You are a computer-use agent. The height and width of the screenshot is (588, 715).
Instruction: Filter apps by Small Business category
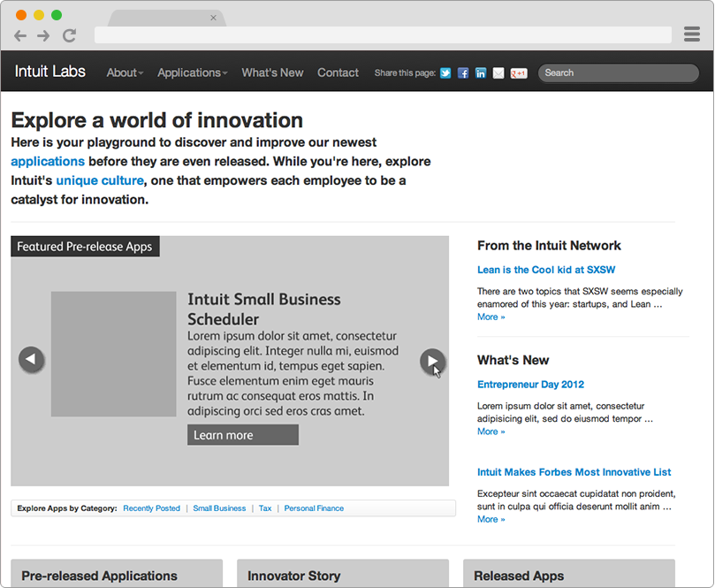[x=219, y=508]
